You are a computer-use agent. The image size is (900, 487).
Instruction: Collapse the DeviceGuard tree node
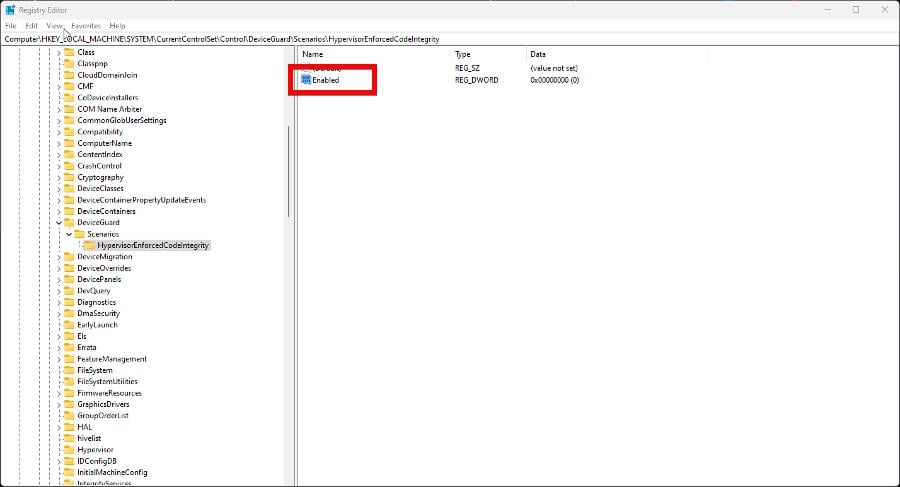tap(59, 223)
